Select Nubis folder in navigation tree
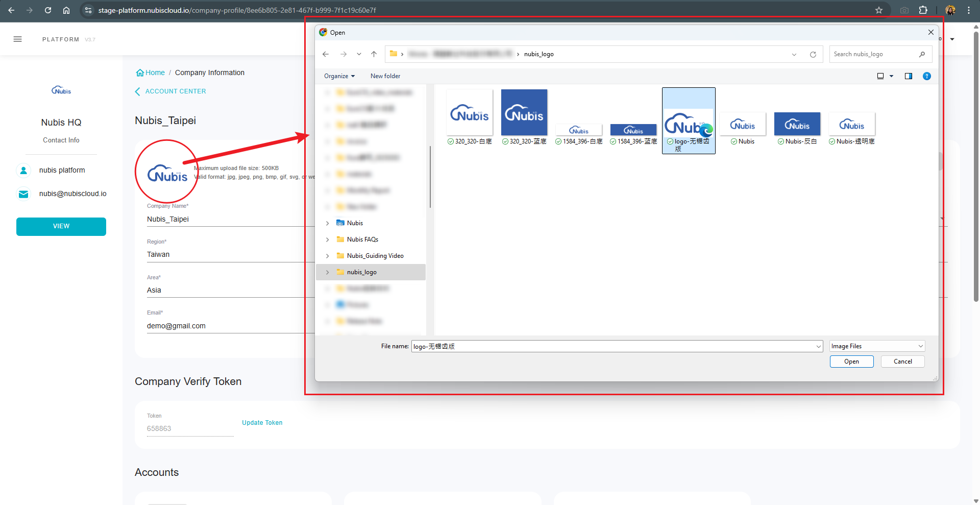Screen dimensions: 980x505 [355, 223]
